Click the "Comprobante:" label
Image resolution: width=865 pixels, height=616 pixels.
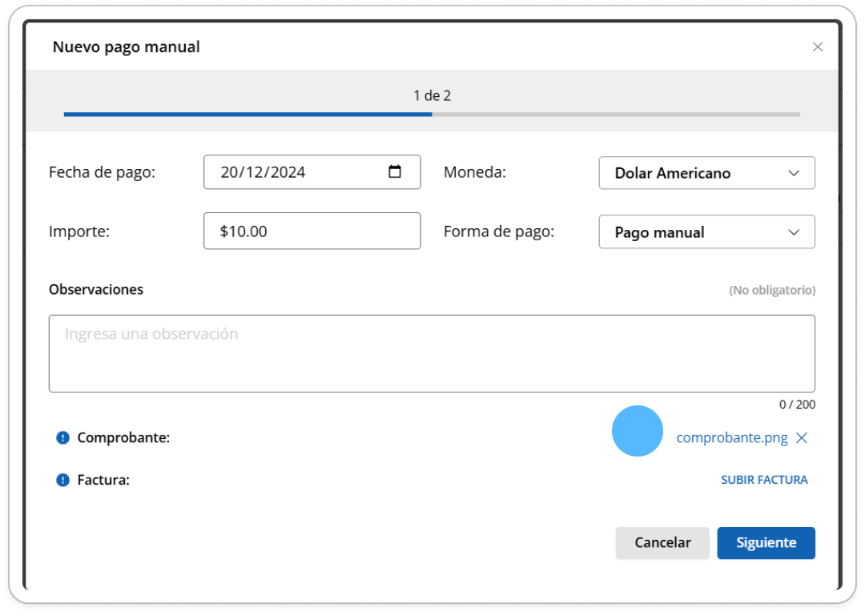click(123, 437)
